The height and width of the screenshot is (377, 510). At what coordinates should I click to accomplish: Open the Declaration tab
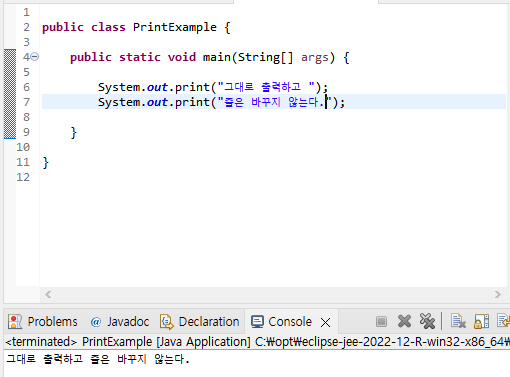(x=209, y=322)
